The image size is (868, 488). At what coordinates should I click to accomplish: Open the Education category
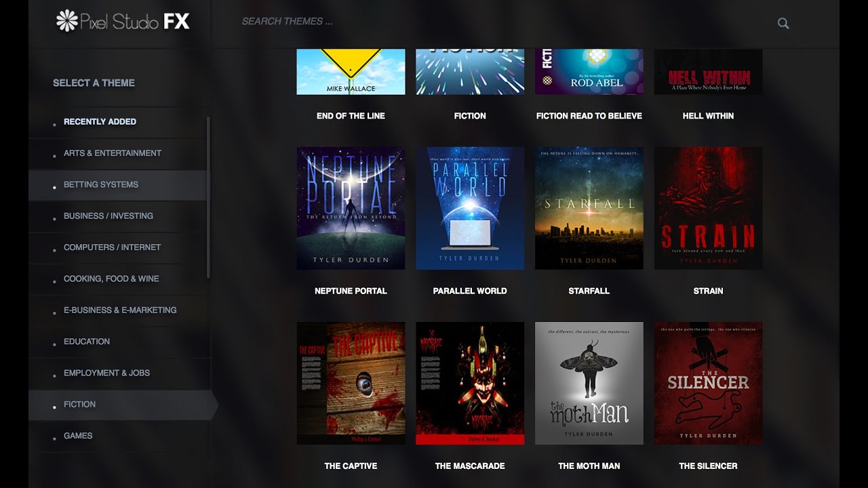(119, 342)
